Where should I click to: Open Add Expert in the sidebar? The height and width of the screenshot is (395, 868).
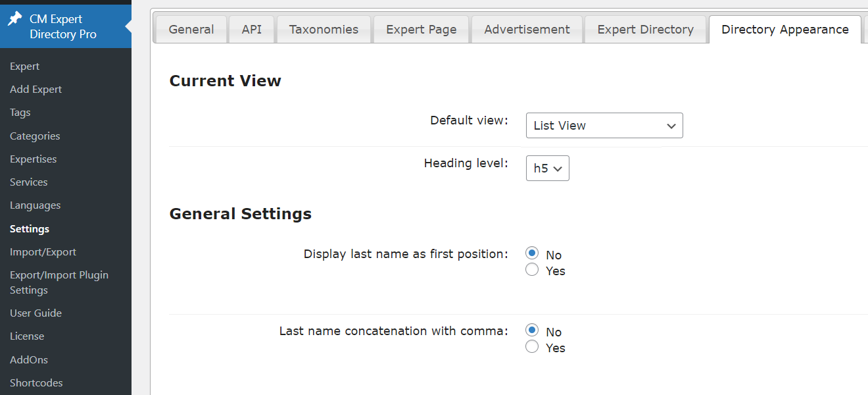point(36,90)
